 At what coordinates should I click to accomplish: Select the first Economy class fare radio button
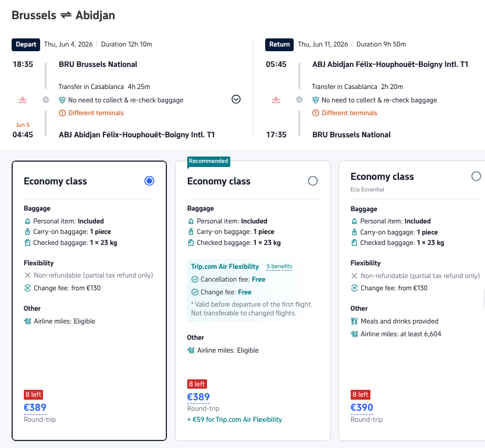click(x=149, y=181)
